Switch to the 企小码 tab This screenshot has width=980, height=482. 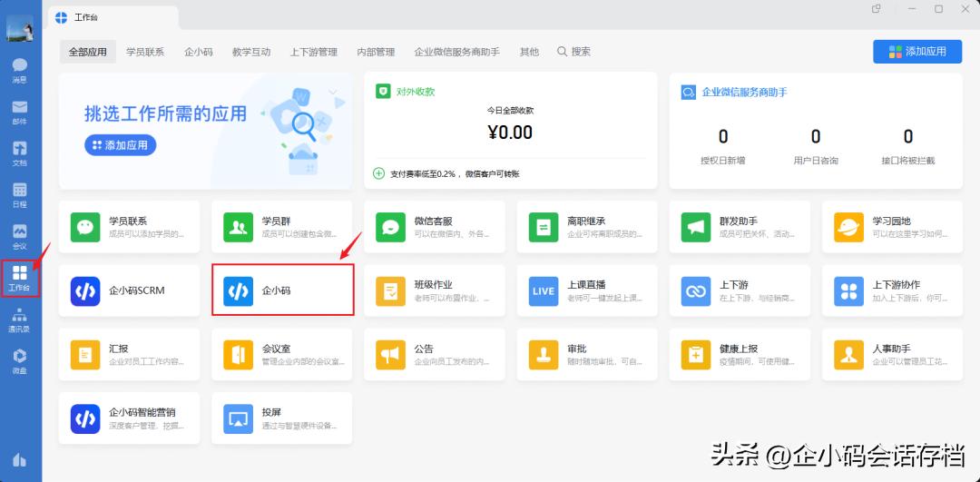click(x=199, y=52)
